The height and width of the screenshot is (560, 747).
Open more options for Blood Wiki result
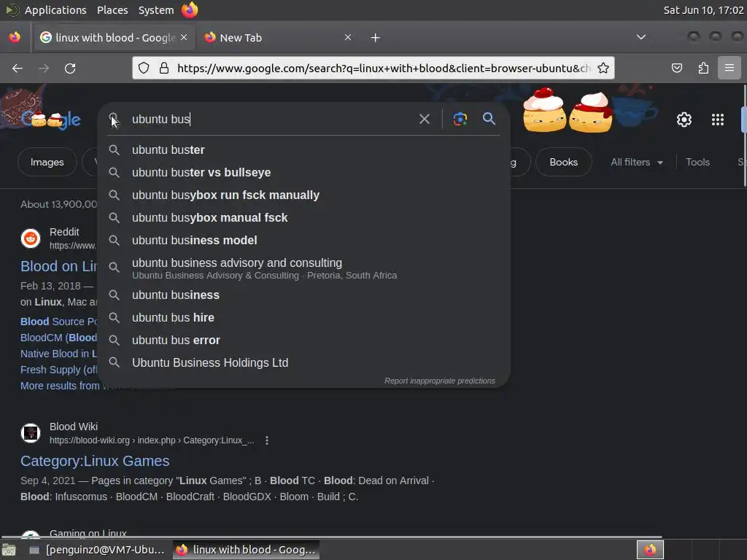pos(267,440)
